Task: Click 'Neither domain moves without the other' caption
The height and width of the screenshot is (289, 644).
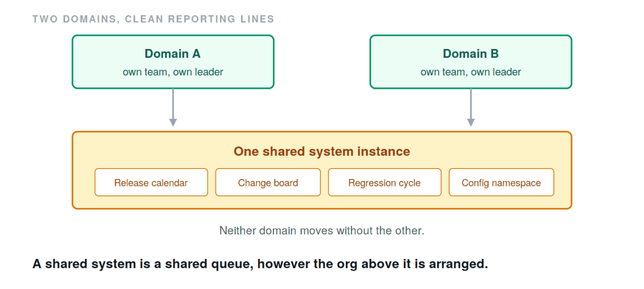Action: 322,231
